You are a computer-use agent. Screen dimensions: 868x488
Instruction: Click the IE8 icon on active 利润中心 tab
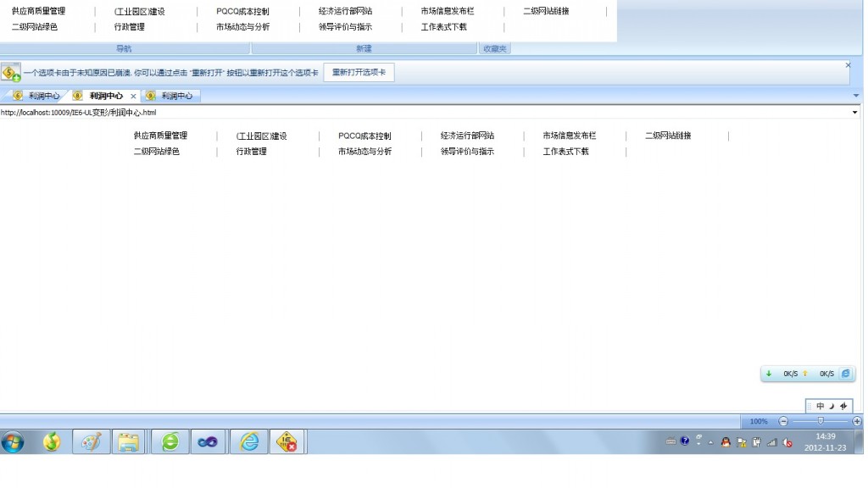click(x=77, y=96)
